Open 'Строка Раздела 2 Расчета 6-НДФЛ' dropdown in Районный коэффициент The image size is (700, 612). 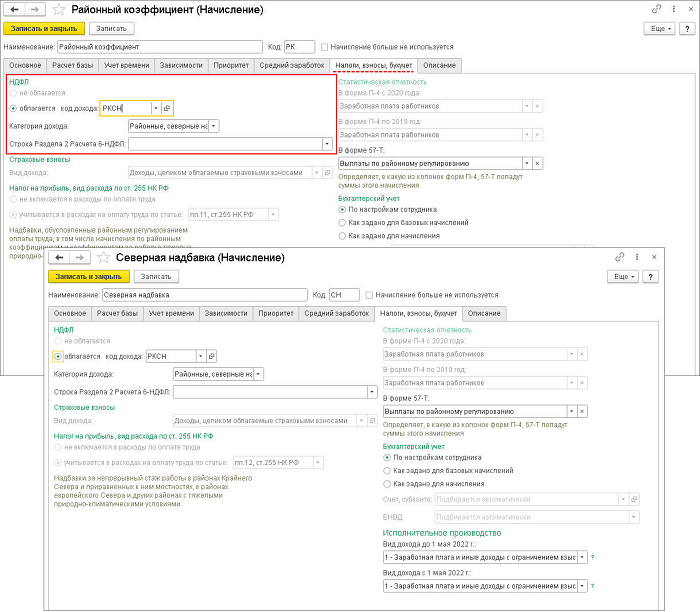pos(327,144)
